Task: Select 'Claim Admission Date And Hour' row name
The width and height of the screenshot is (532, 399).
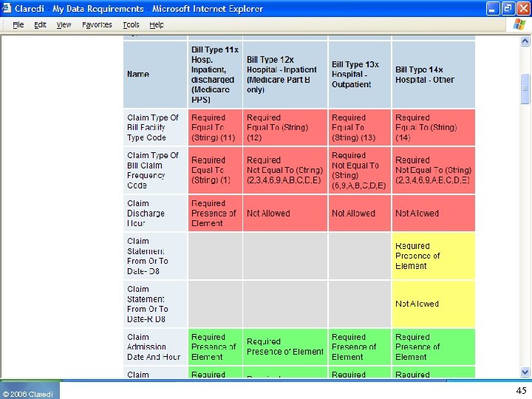Action: (x=155, y=347)
